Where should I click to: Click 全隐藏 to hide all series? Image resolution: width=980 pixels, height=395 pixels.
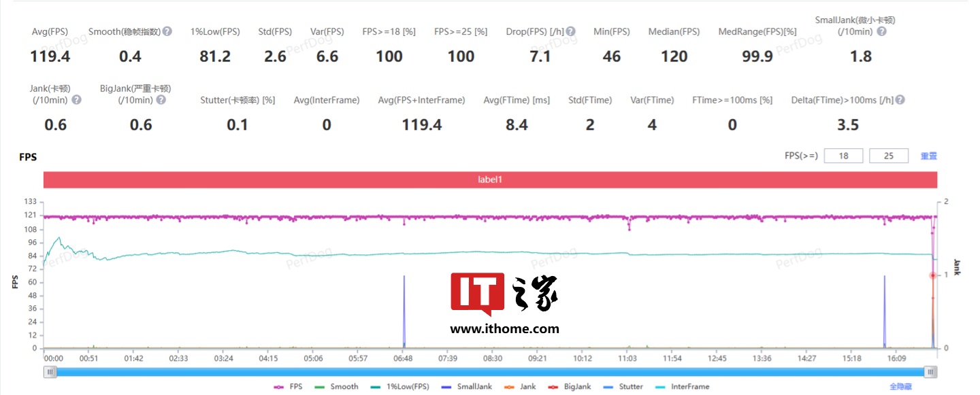(x=901, y=387)
